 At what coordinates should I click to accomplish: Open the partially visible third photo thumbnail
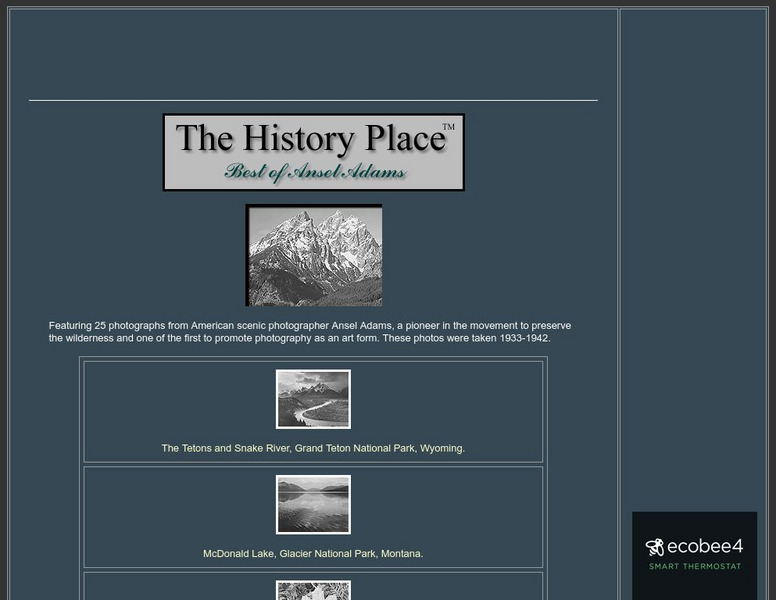pos(313,590)
